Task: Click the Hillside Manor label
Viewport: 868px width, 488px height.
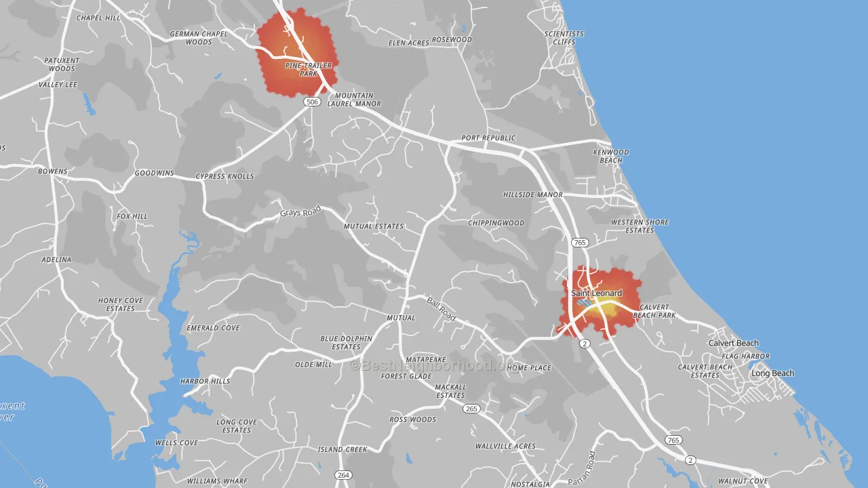Action: (533, 195)
